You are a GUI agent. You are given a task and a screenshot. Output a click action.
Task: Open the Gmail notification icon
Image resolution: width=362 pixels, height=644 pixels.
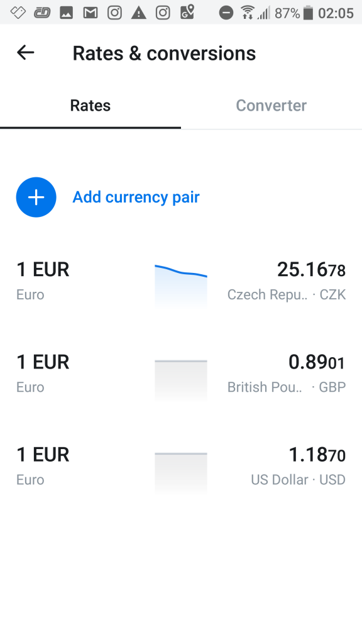pyautogui.click(x=90, y=13)
